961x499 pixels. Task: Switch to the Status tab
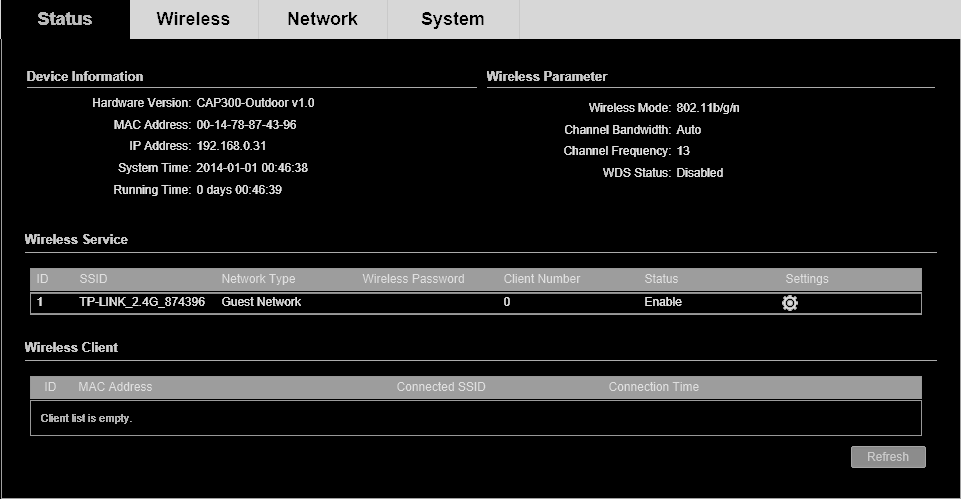(65, 19)
